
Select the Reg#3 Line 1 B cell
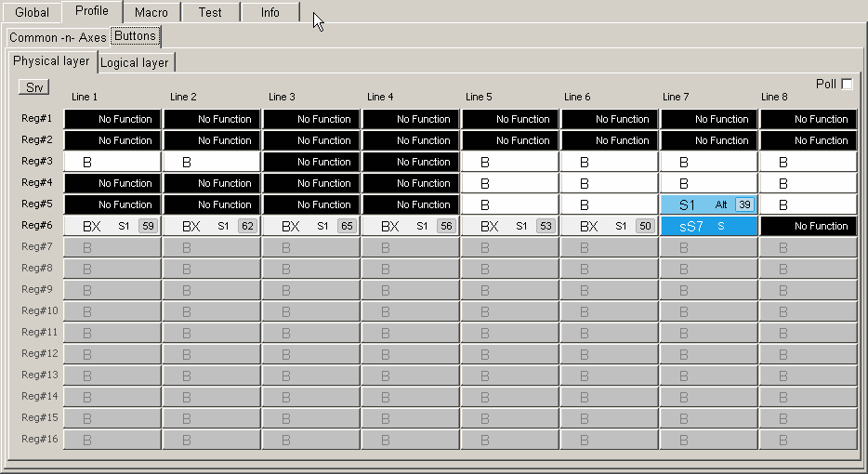point(112,162)
